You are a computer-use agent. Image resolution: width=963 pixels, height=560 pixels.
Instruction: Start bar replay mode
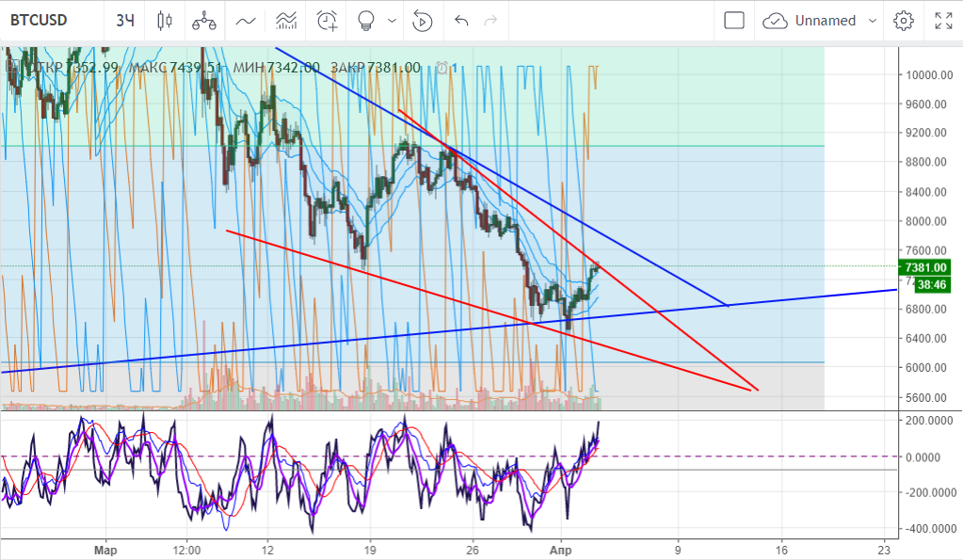tap(423, 21)
